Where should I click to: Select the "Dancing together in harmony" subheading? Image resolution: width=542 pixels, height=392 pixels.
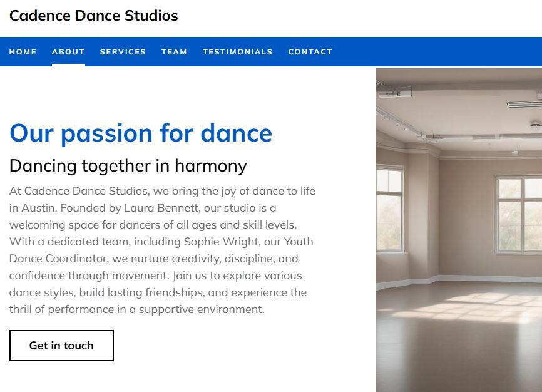[128, 166]
